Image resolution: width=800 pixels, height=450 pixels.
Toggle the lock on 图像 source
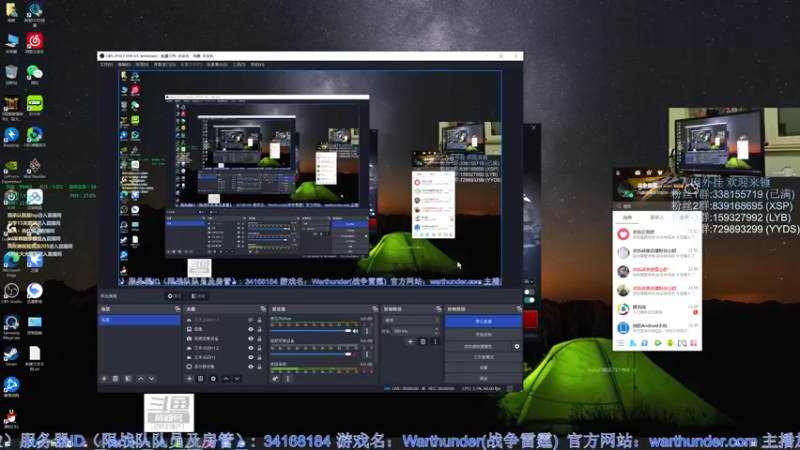259,329
